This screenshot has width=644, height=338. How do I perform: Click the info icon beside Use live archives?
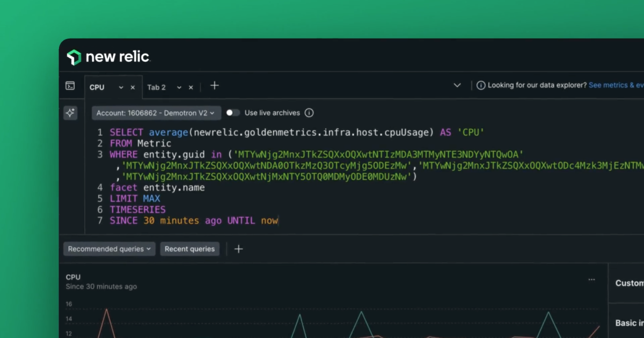pos(309,113)
